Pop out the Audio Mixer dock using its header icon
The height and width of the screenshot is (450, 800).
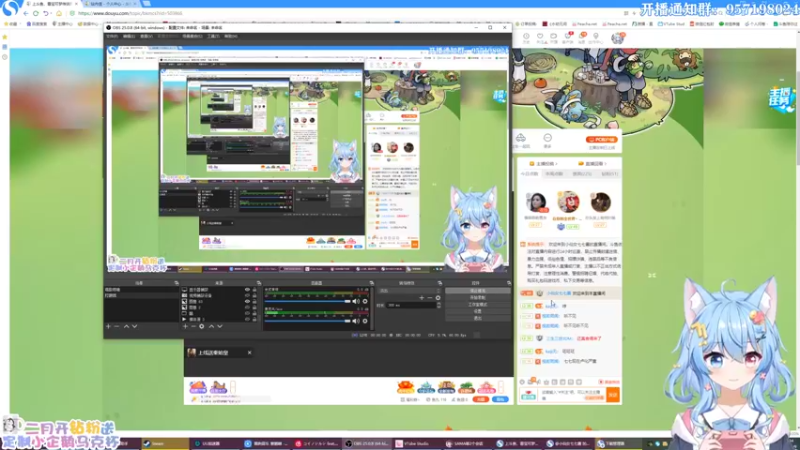point(371,283)
